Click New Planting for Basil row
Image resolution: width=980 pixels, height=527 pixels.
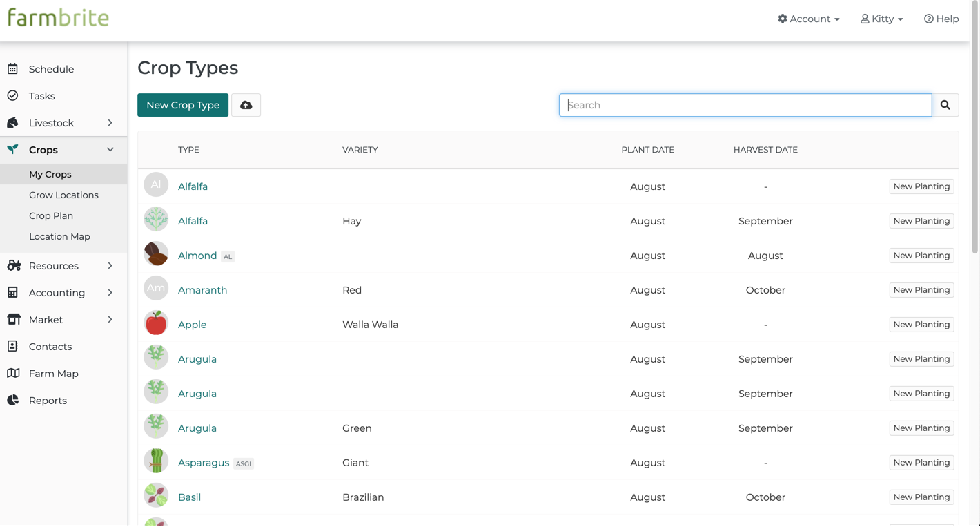[x=921, y=497]
